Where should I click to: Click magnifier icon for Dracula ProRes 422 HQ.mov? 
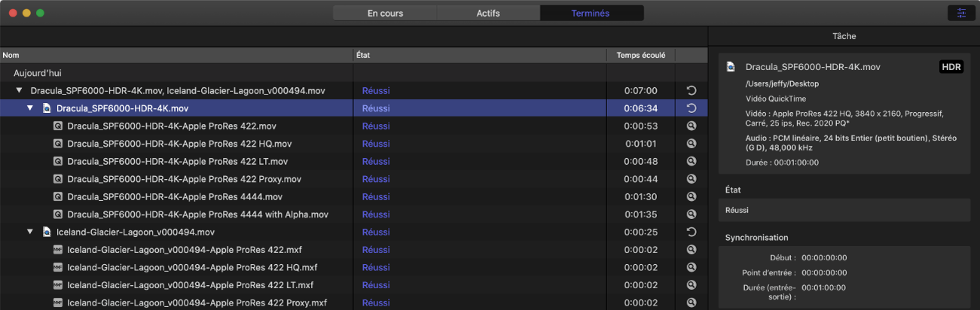pyautogui.click(x=691, y=144)
